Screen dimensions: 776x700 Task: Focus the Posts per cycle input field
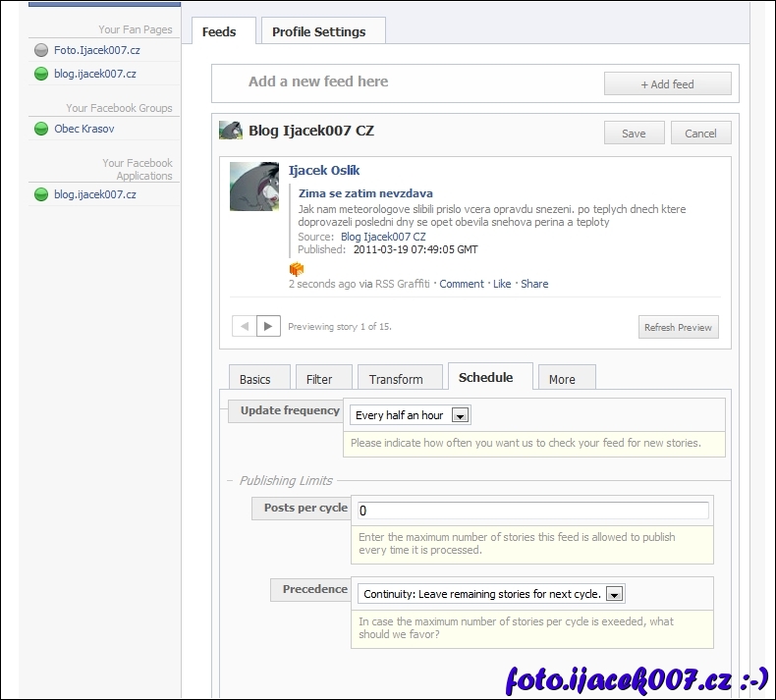point(530,511)
